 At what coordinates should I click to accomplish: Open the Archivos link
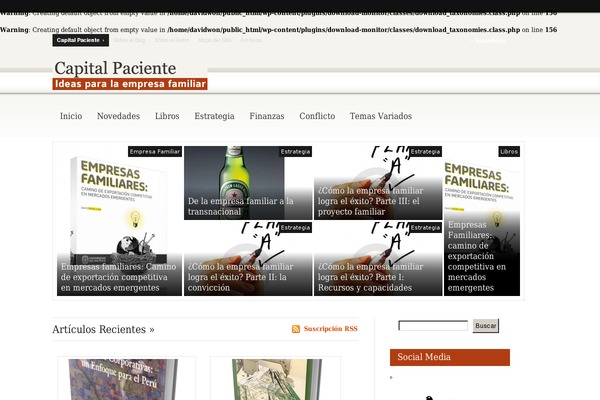coord(251,40)
